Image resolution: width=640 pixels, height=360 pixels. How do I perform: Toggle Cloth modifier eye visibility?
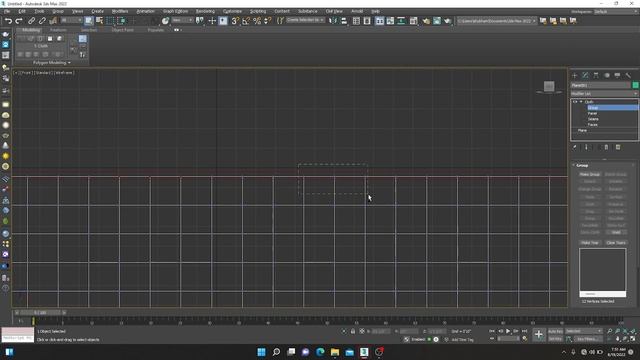click(x=575, y=102)
